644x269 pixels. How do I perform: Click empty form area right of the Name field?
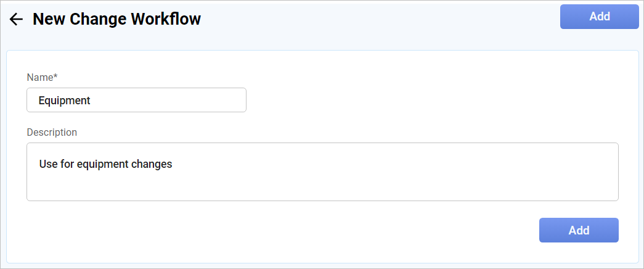[431, 100]
